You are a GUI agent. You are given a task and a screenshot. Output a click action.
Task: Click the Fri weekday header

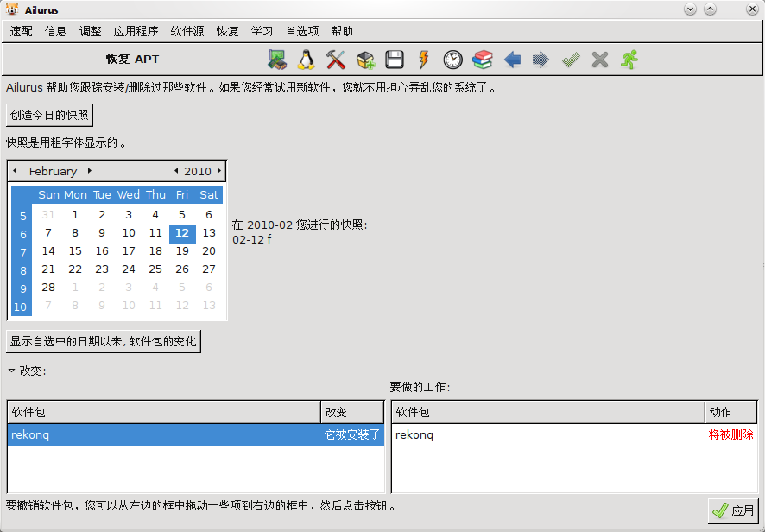tap(182, 194)
